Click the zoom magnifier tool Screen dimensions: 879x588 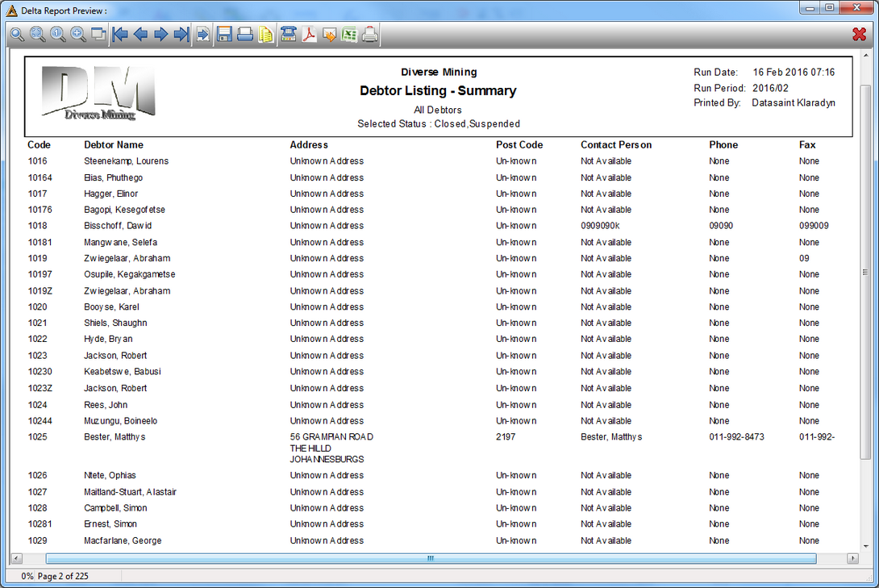click(17, 35)
